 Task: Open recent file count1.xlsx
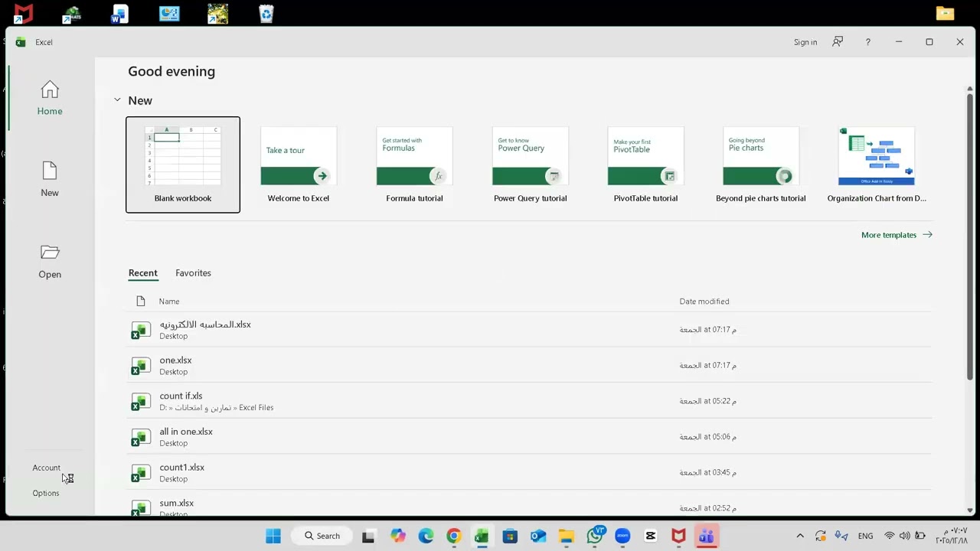(529, 473)
